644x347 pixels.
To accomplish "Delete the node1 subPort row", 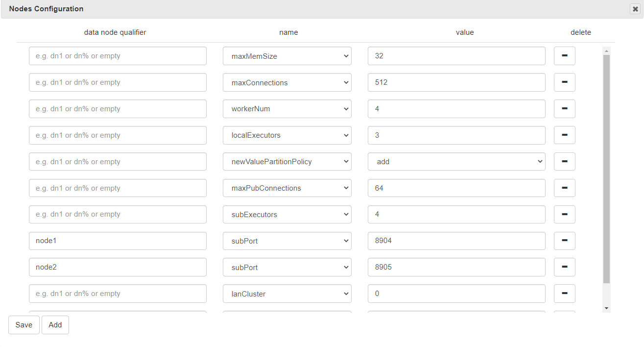I will (564, 241).
